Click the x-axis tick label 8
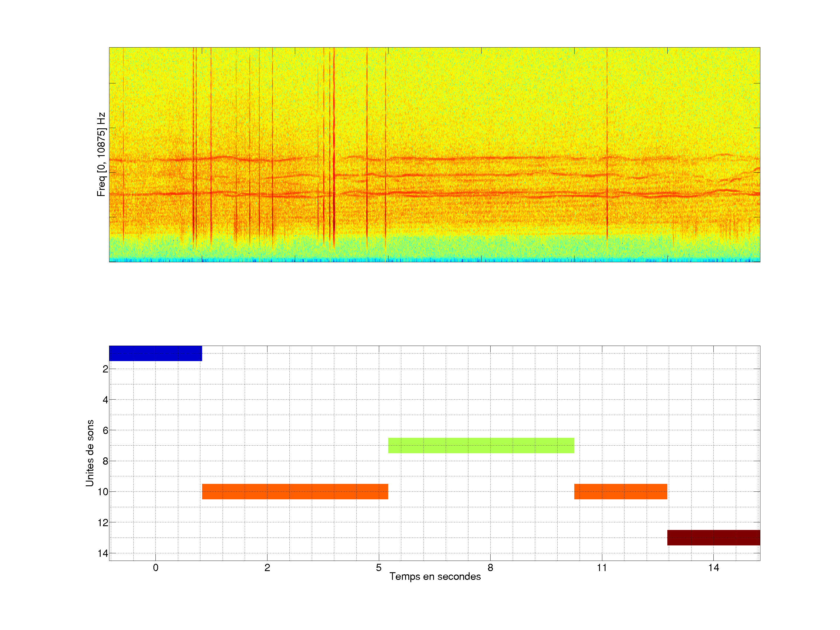 point(490,568)
